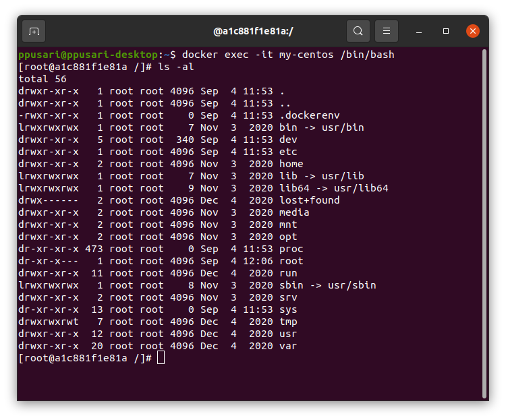This screenshot has height=420, width=506.
Task: Click the mnt directory name
Action: click(x=288, y=224)
